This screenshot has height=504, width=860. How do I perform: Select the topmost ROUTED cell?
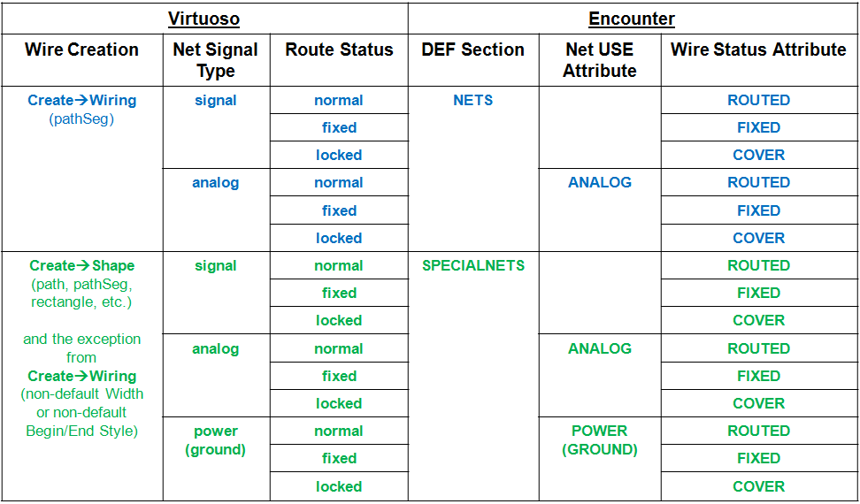(x=758, y=101)
